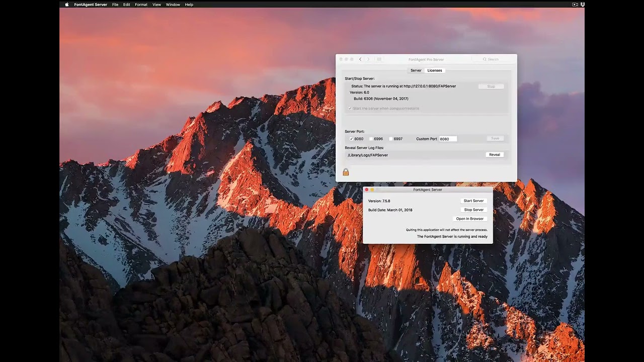Click 'Build: 6306 (November 04, 2017)' text
The width and height of the screenshot is (644, 362).
coord(381,99)
